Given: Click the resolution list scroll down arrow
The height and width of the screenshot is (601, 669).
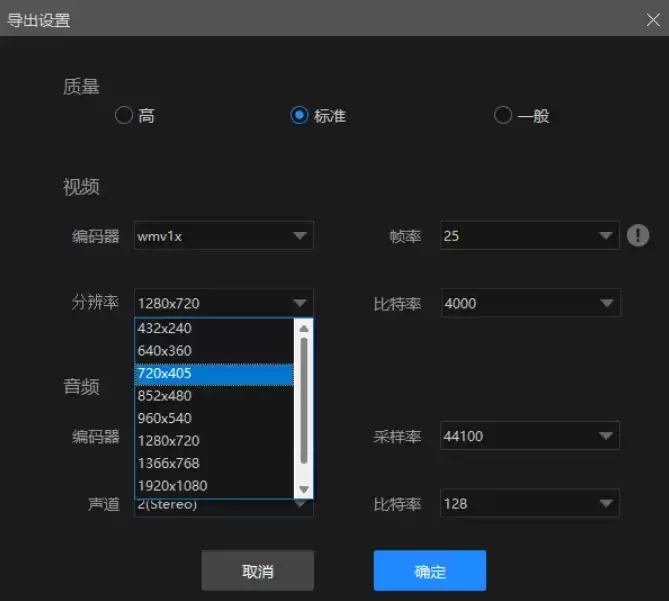Looking at the screenshot, I should (x=304, y=489).
